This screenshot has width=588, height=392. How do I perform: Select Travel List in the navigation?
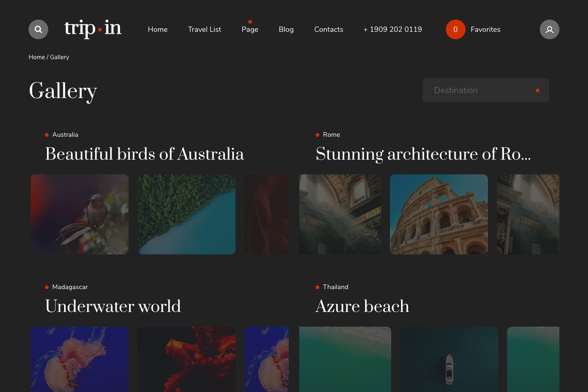point(204,29)
